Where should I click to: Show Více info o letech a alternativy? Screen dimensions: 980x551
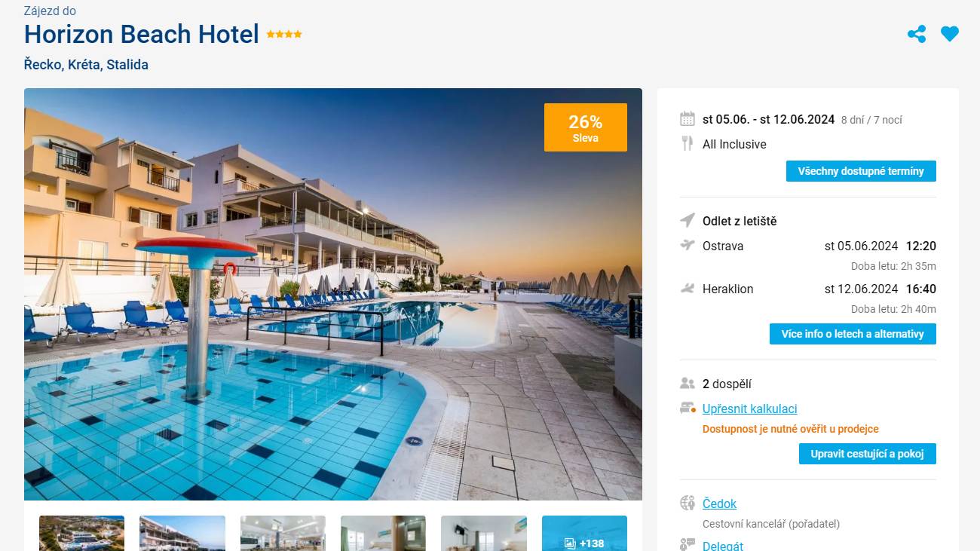853,334
